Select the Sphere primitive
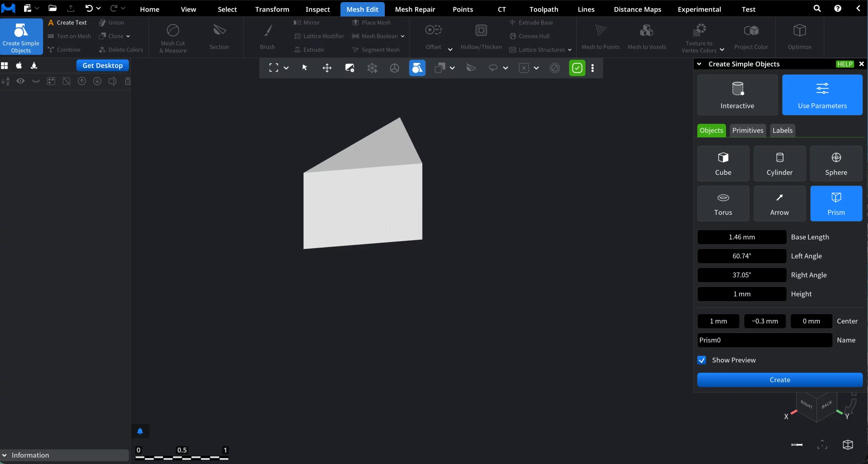 (836, 163)
